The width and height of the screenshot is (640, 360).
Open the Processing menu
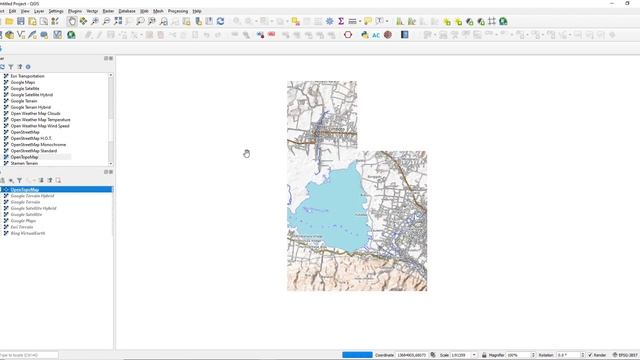click(x=178, y=11)
